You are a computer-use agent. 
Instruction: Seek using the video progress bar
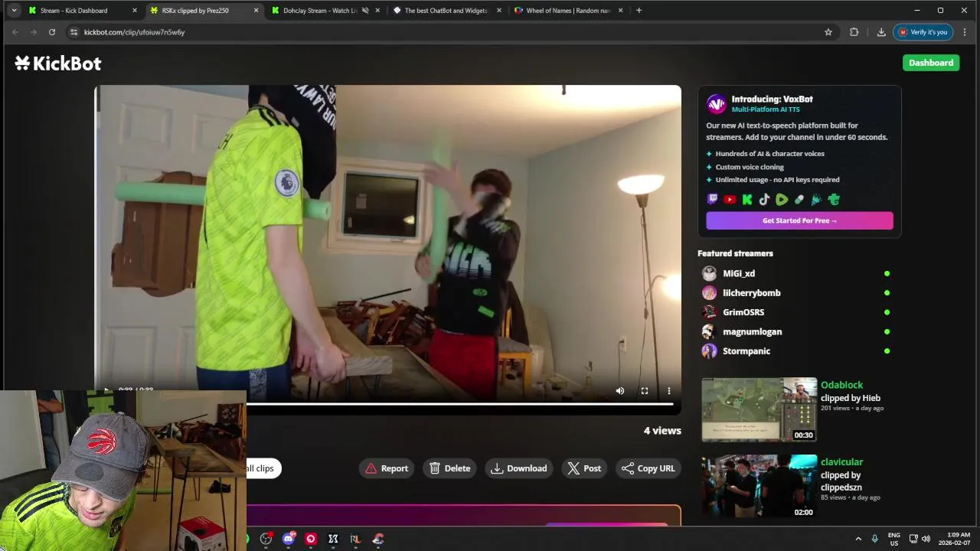pyautogui.click(x=459, y=404)
